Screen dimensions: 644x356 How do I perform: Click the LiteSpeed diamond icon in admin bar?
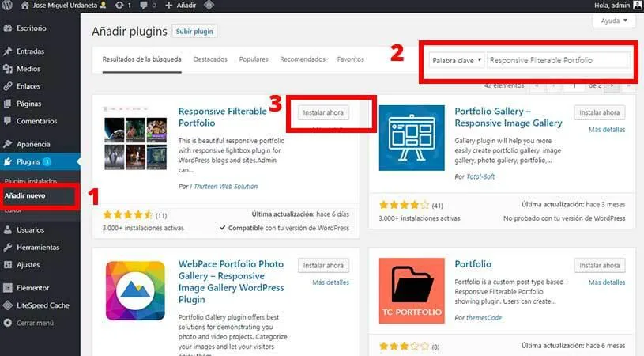pos(209,6)
